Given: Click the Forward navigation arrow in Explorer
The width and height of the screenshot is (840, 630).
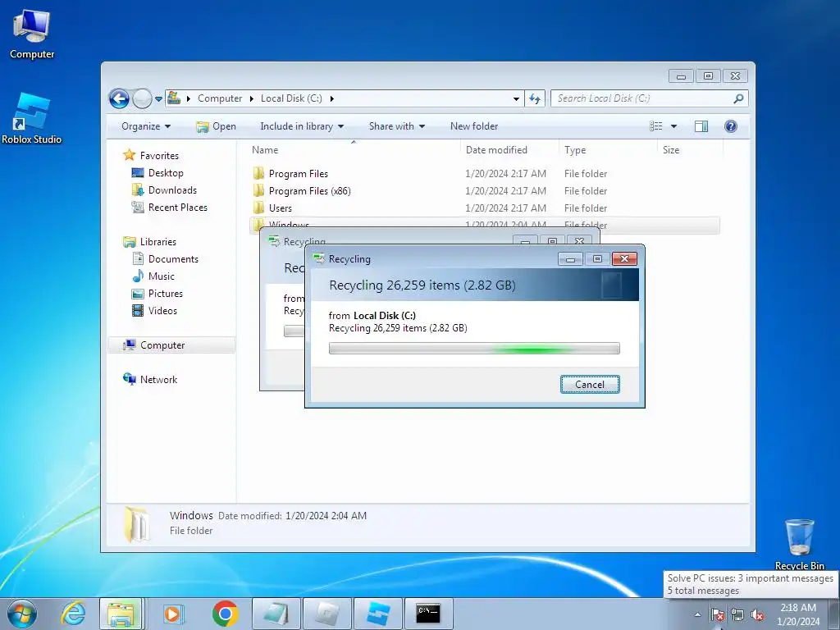Looking at the screenshot, I should point(142,98).
